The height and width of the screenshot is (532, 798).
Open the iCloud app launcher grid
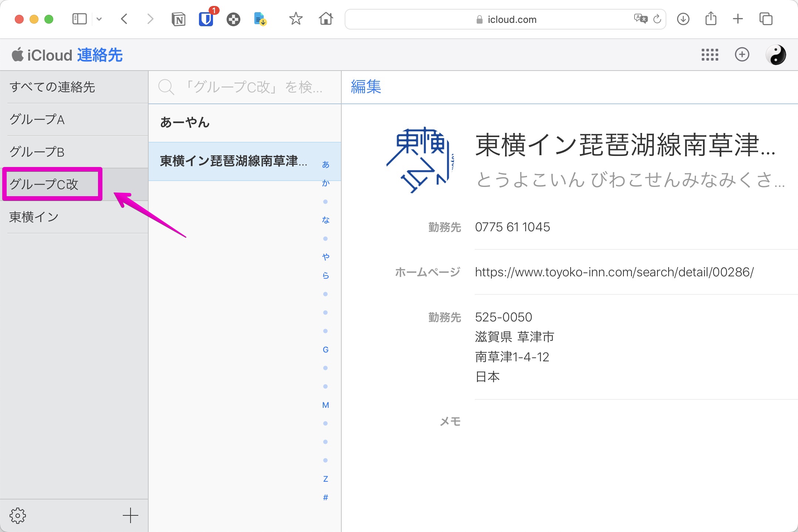click(x=710, y=55)
